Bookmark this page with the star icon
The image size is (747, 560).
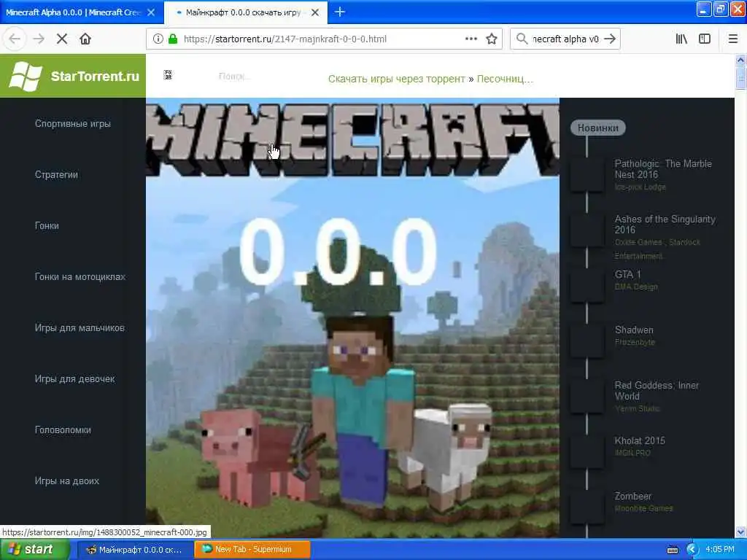pos(492,39)
